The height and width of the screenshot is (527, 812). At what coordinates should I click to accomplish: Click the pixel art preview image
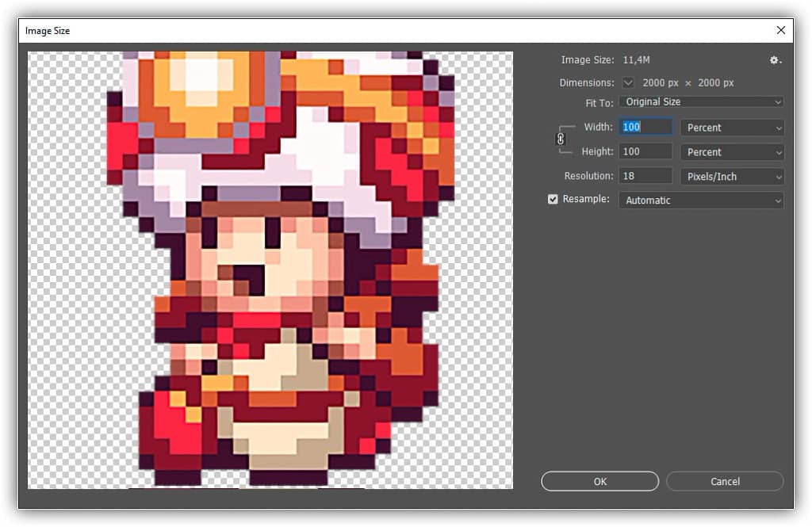pos(270,269)
